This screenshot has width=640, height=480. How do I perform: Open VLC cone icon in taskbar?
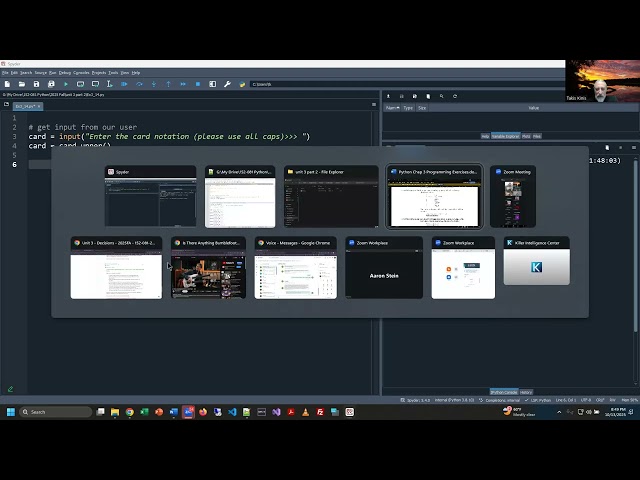pos(305,412)
